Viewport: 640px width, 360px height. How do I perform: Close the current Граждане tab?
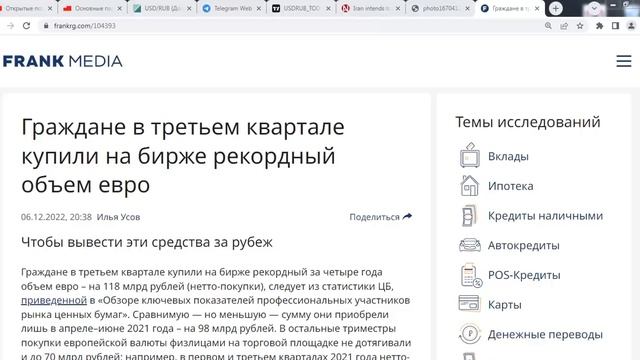coord(537,8)
